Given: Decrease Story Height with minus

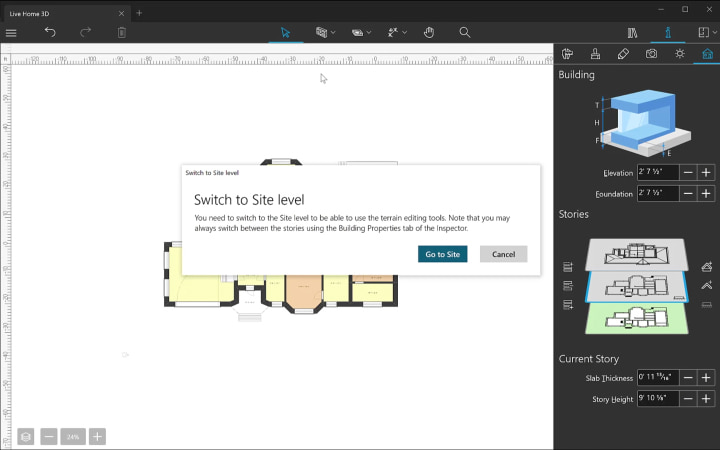Looking at the screenshot, I should click(688, 399).
